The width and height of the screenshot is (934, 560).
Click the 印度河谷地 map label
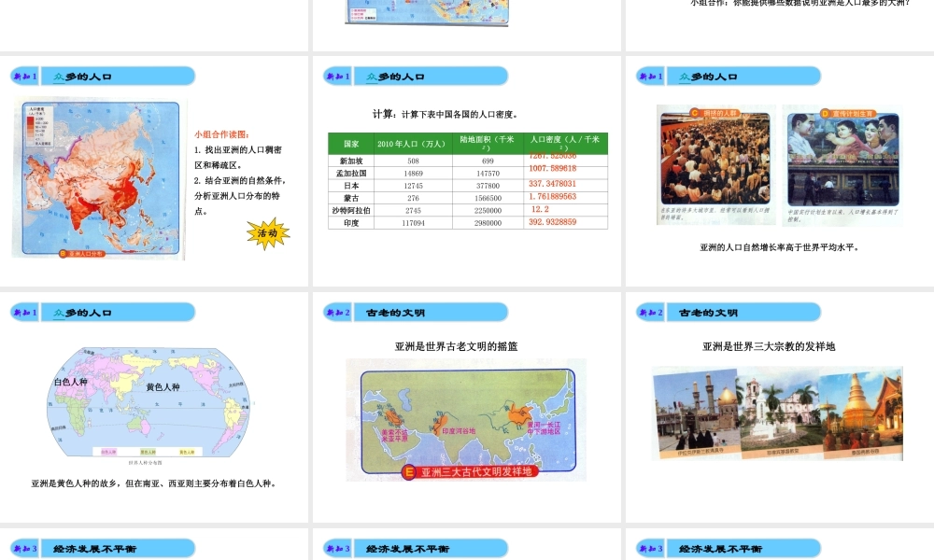pos(459,431)
